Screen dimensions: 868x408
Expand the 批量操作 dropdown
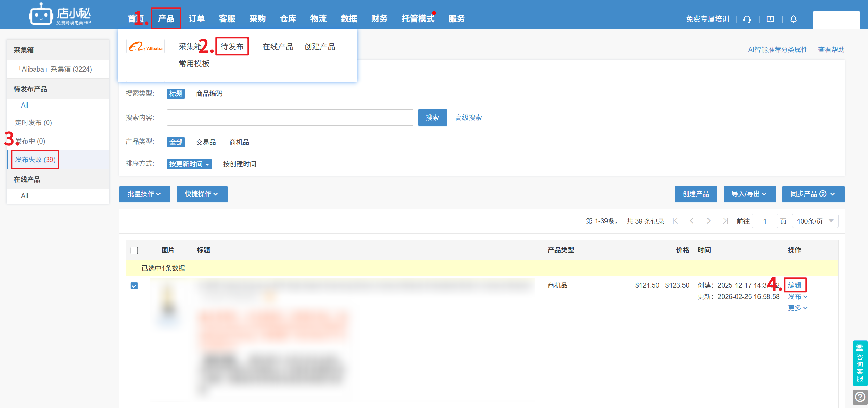(x=144, y=194)
